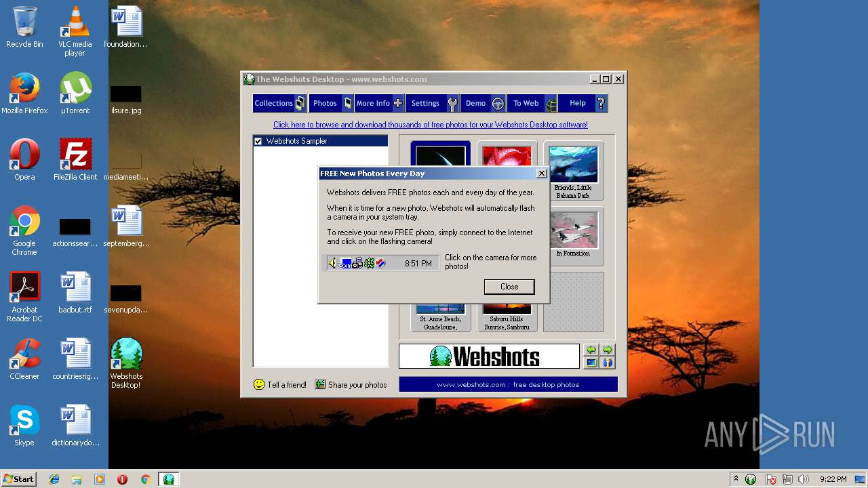Open the septemberg Word document icon
This screenshot has width=868, height=488.
(x=126, y=226)
